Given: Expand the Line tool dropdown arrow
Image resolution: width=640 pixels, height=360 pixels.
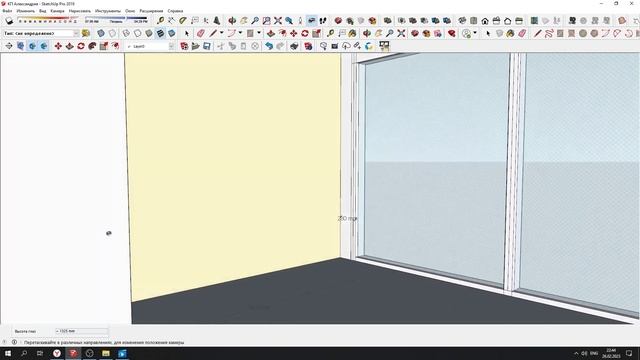Looking at the screenshot, I should point(222,33).
